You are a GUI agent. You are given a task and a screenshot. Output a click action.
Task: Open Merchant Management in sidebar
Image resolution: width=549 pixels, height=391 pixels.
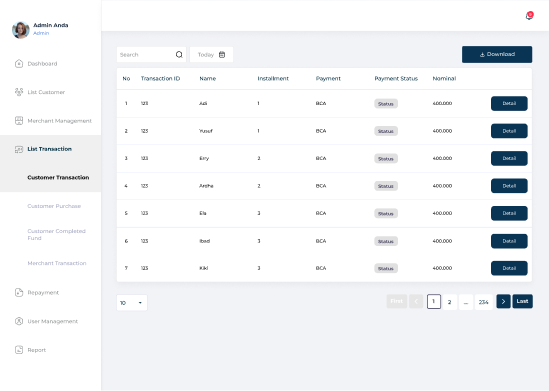tap(60, 121)
